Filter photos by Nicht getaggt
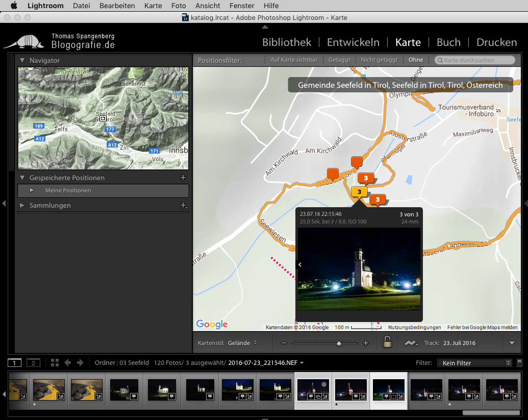Image resolution: width=528 pixels, height=420 pixels. (379, 60)
